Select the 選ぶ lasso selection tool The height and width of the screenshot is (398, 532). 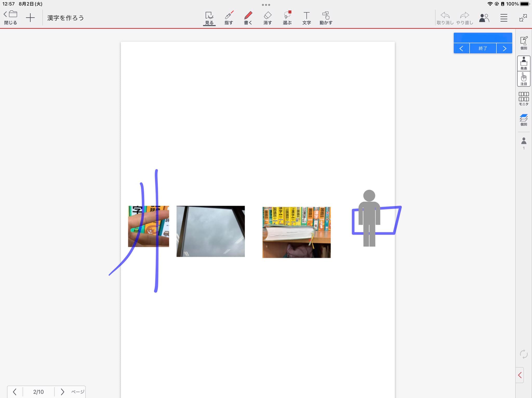[x=287, y=18]
